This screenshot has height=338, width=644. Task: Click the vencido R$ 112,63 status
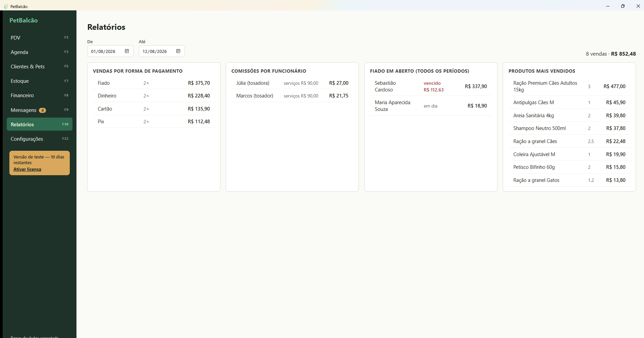coord(433,86)
